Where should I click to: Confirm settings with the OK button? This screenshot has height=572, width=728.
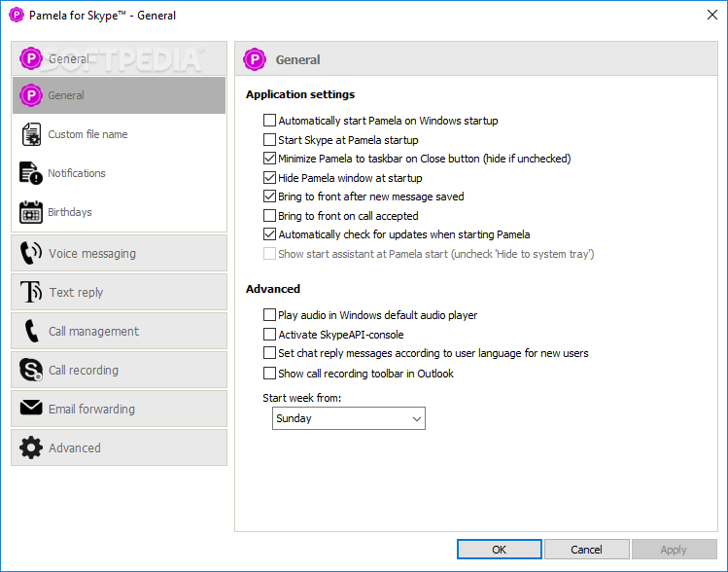click(500, 550)
